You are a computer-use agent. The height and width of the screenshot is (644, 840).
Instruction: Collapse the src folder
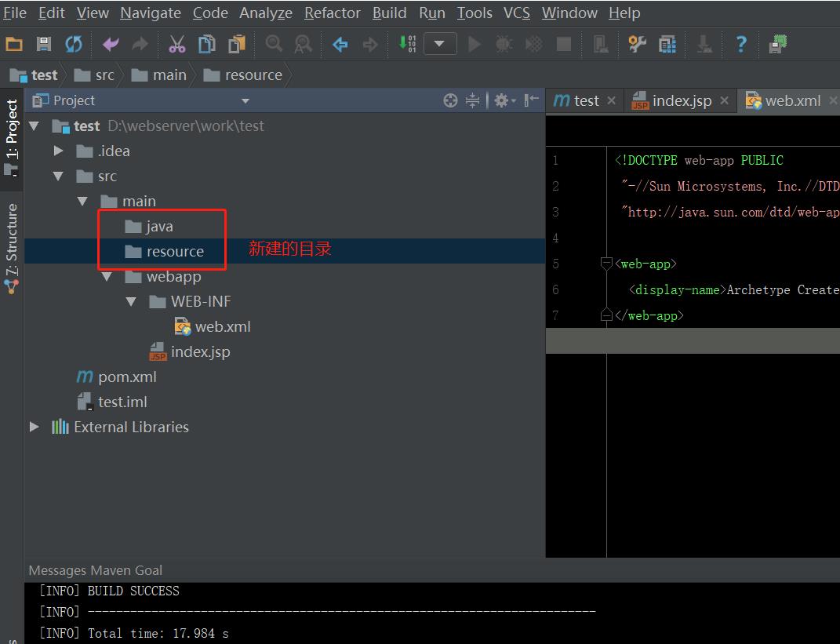tap(58, 176)
